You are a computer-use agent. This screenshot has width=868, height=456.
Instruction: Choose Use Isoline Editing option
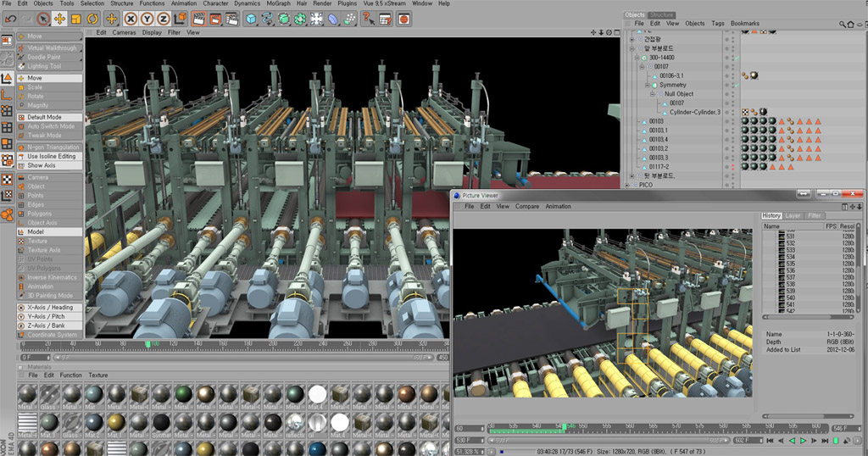point(50,157)
